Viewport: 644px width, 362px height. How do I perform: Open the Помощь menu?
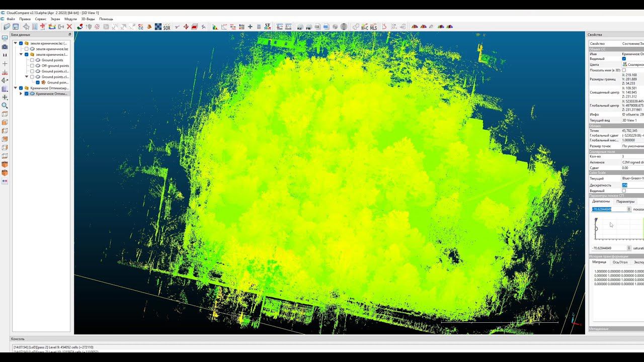(106, 19)
